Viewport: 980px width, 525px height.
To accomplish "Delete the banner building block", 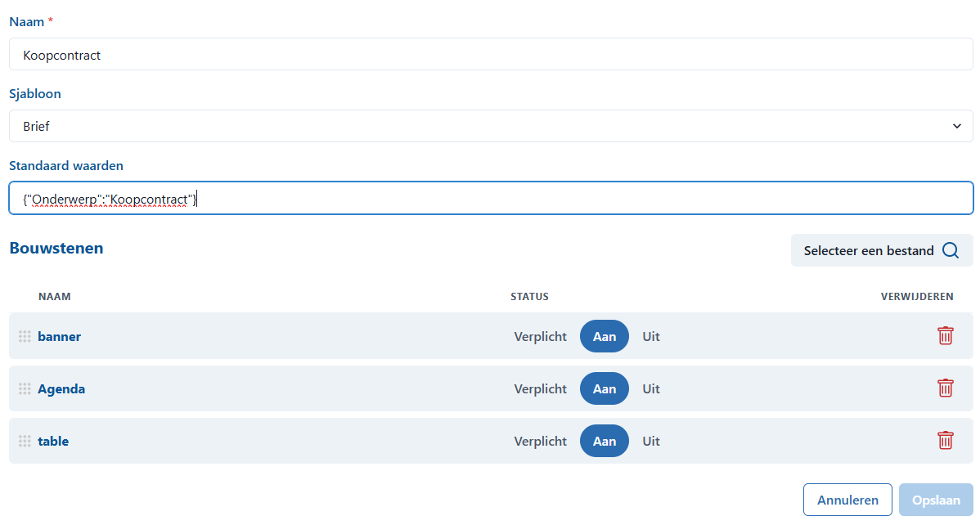I will click(x=945, y=336).
